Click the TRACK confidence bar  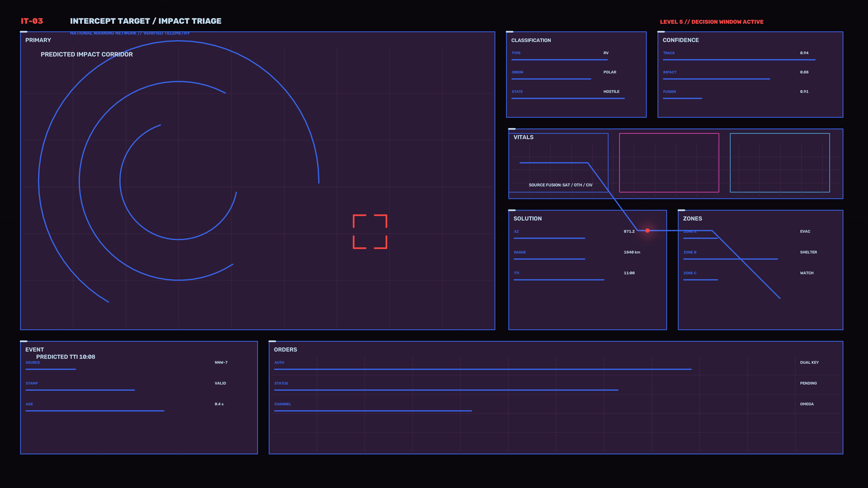[739, 60]
